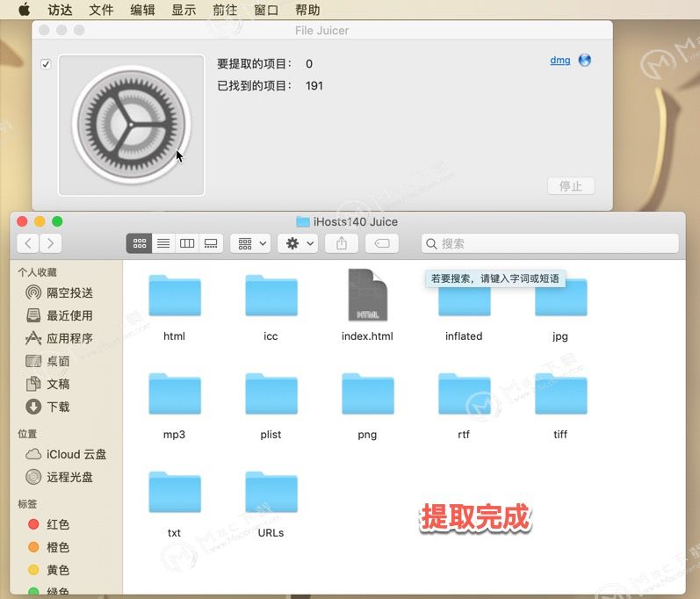Click the Edit Tags toolbar button

tap(382, 243)
